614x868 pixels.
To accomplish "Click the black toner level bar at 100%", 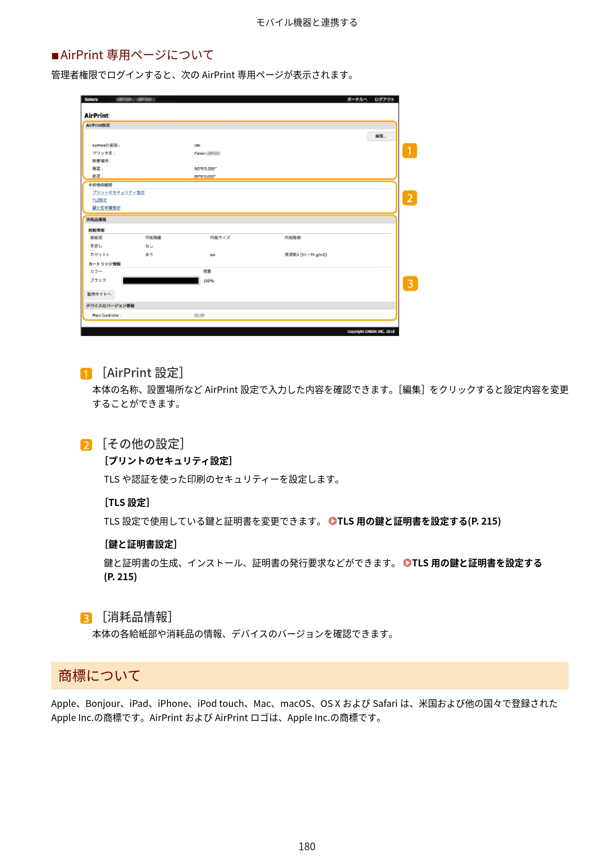I will [x=160, y=280].
